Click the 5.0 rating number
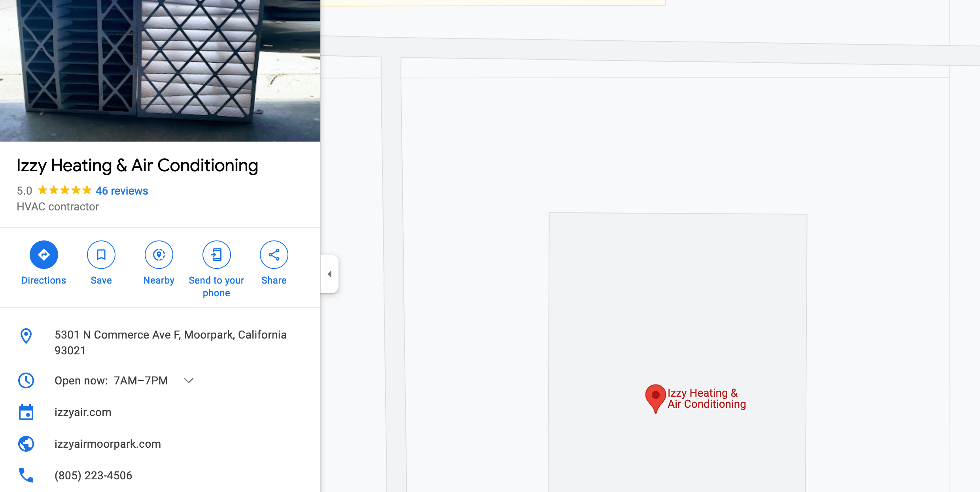 tap(24, 191)
